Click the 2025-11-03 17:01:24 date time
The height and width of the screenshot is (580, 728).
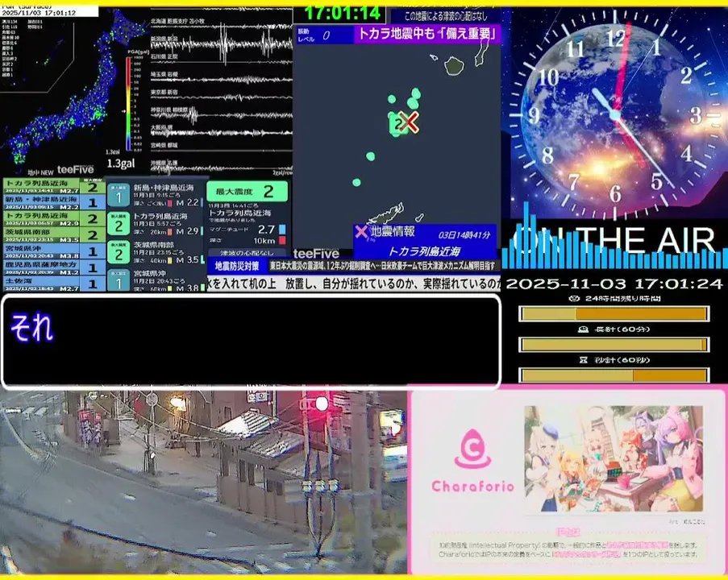coord(614,284)
